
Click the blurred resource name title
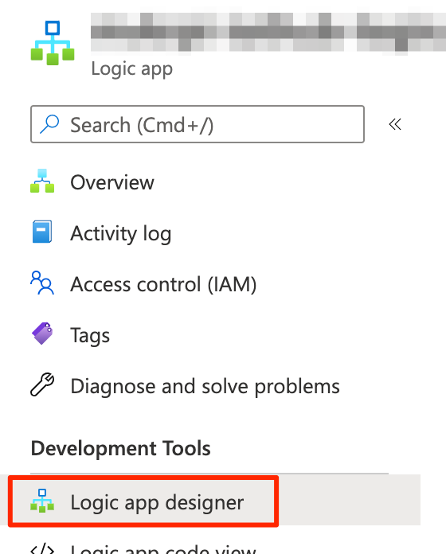tap(268, 33)
